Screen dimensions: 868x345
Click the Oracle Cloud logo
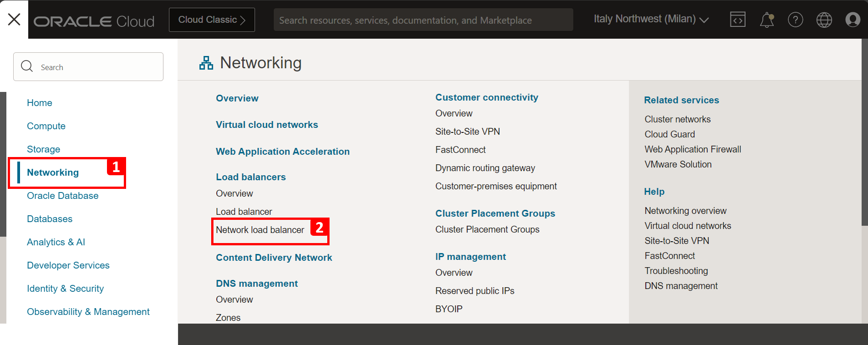click(94, 21)
